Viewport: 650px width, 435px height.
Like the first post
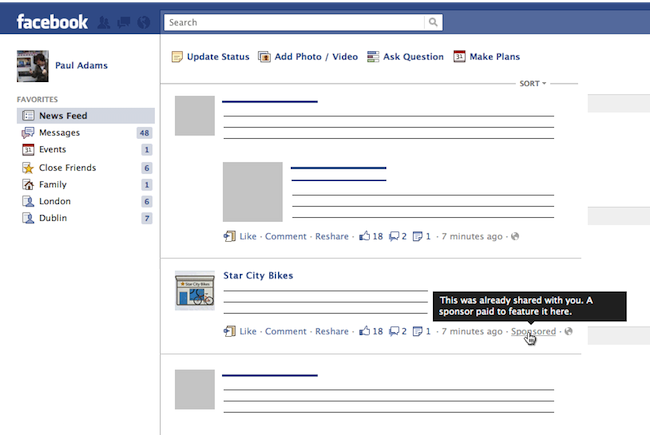click(x=248, y=236)
